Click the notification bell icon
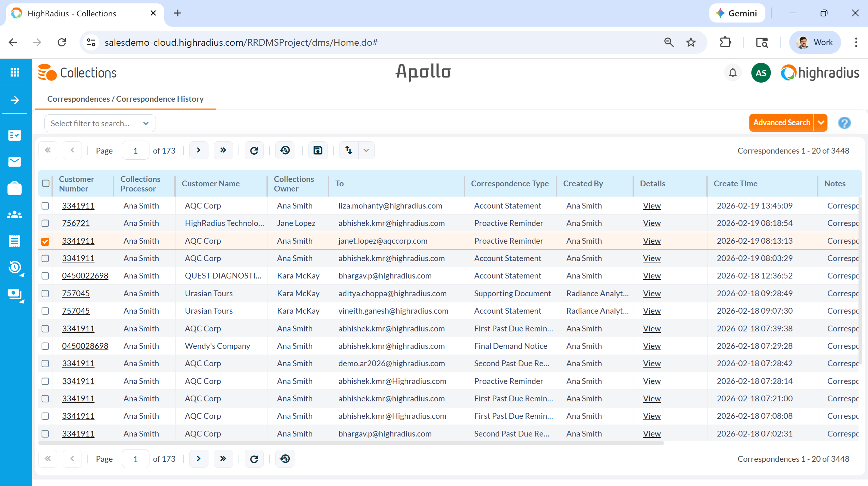Viewport: 868px width, 486px height. pyautogui.click(x=733, y=73)
